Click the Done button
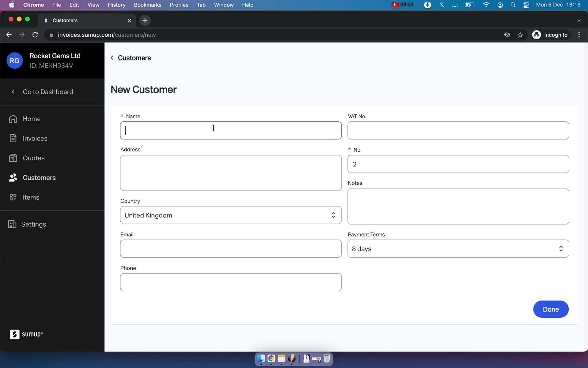588x368 pixels. pos(551,309)
